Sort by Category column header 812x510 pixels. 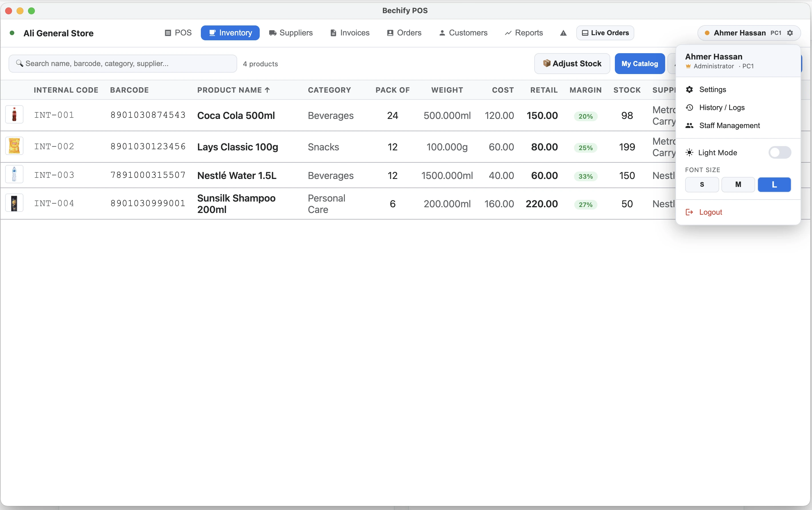[329, 90]
